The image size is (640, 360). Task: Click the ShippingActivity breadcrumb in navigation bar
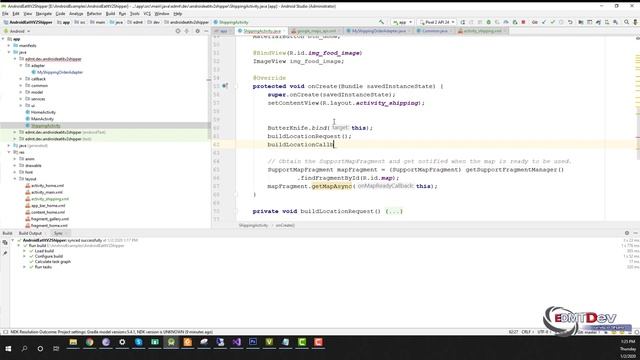[231, 22]
